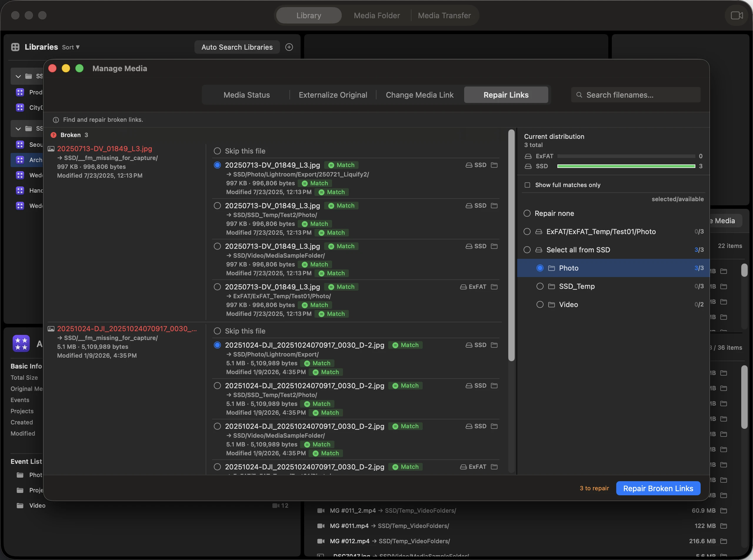753x560 pixels.
Task: Click Auto Search Libraries
Action: (x=237, y=47)
